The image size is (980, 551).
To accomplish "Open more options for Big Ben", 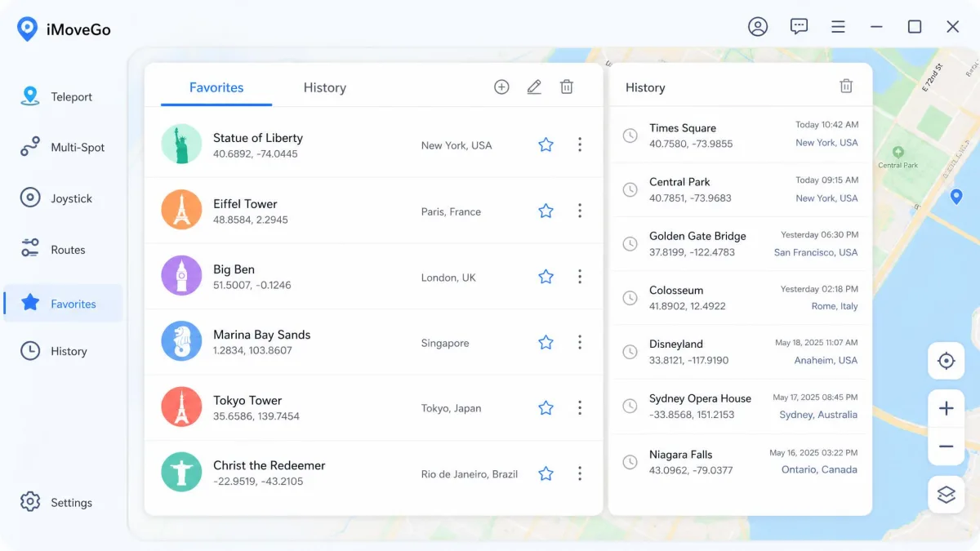I will [579, 277].
